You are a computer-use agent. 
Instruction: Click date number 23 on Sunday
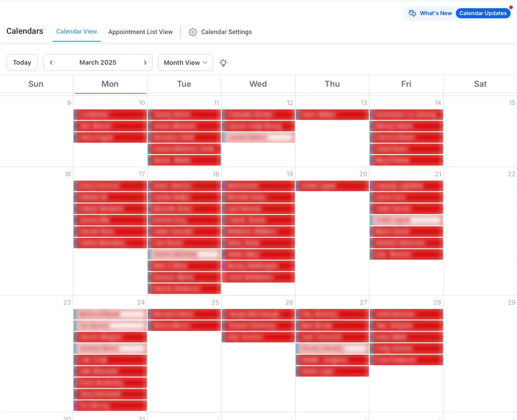coord(67,302)
